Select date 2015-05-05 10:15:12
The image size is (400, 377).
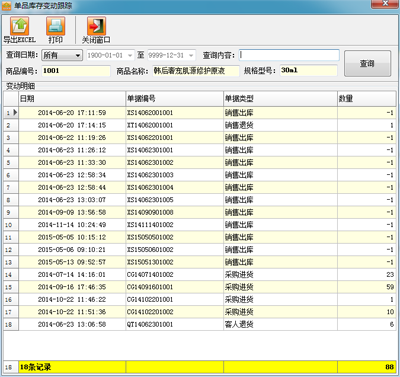click(72, 237)
